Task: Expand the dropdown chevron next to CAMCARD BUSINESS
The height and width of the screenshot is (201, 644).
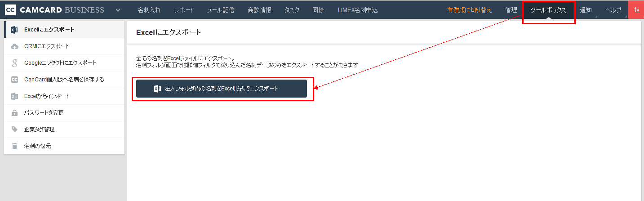Action: [118, 10]
